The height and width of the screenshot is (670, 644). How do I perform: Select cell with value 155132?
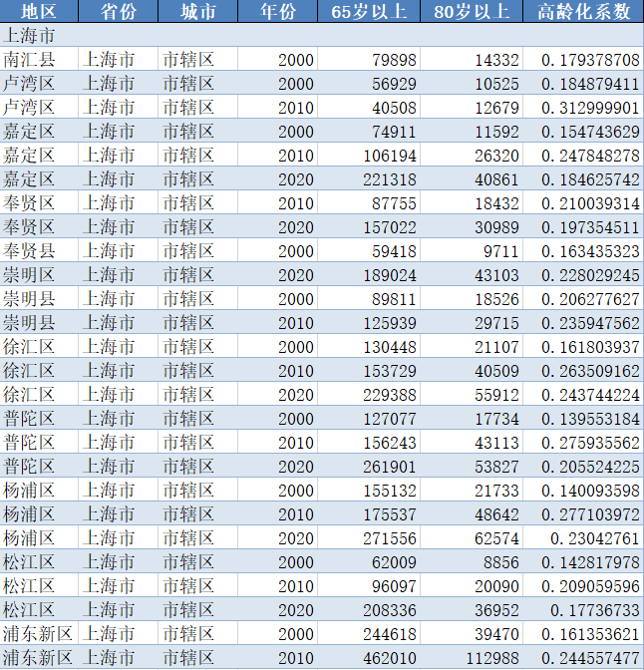tap(369, 490)
